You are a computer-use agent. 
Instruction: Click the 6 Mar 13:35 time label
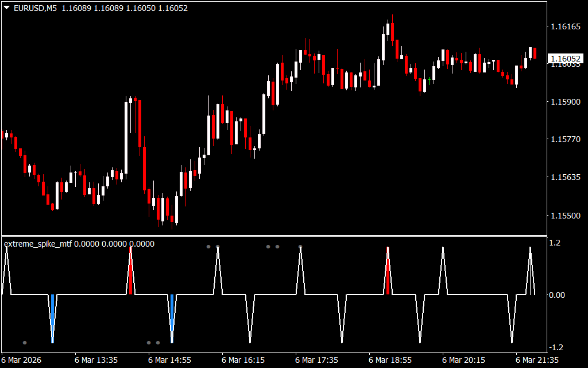(x=96, y=360)
